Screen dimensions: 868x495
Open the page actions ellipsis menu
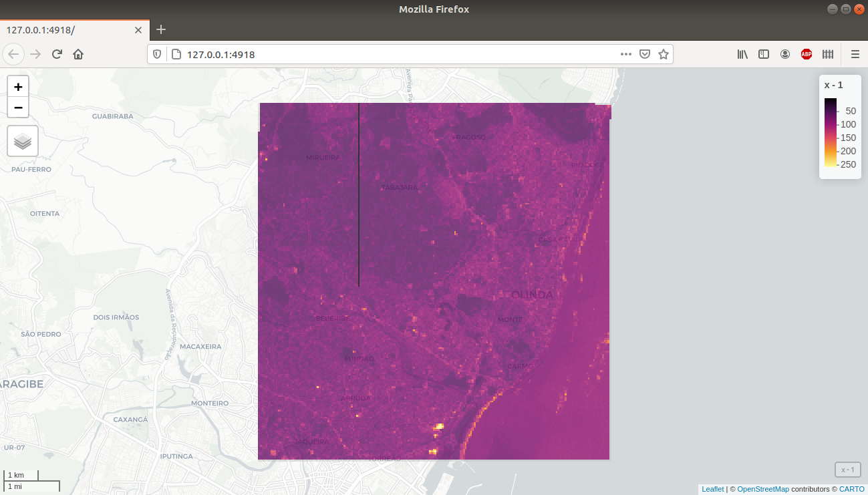tap(625, 54)
